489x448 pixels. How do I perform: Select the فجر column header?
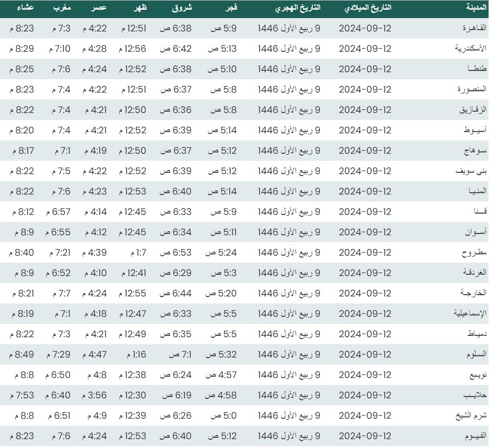(x=229, y=8)
